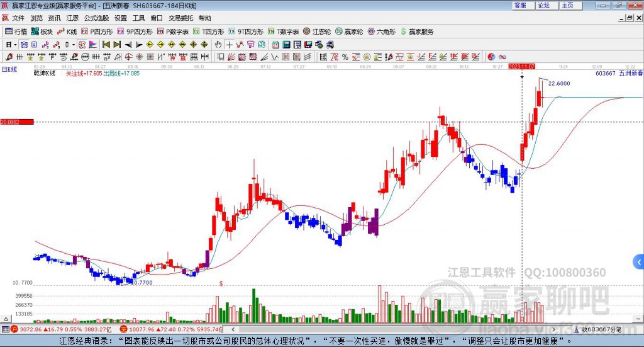Image resolution: width=644 pixels, height=347 pixels.
Task: Open the T数字表 tool
Action: pyautogui.click(x=284, y=31)
